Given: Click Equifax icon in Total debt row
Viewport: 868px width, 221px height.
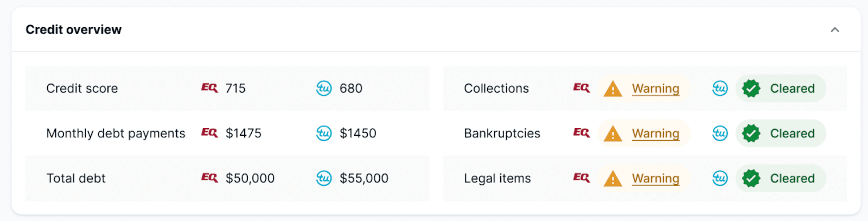Looking at the screenshot, I should click(209, 178).
